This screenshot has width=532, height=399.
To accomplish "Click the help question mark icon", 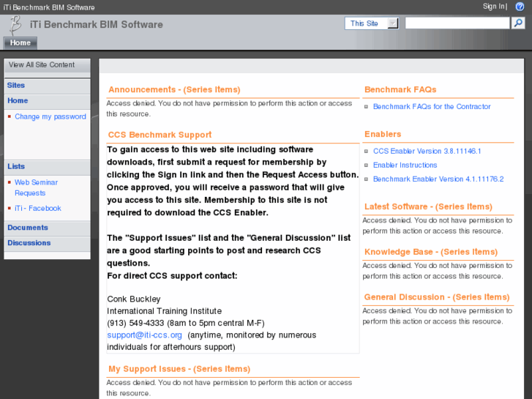I will (520, 7).
